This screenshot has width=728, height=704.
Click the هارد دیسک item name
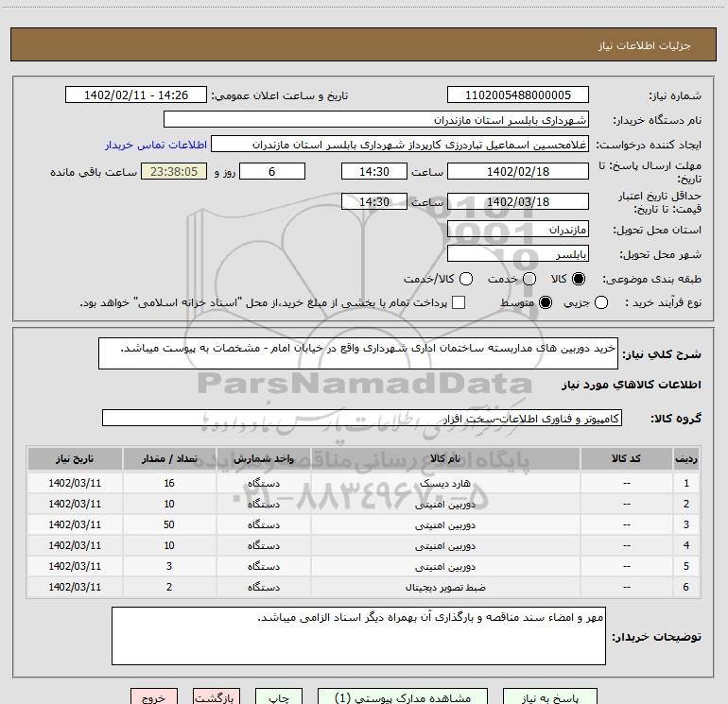click(x=445, y=484)
